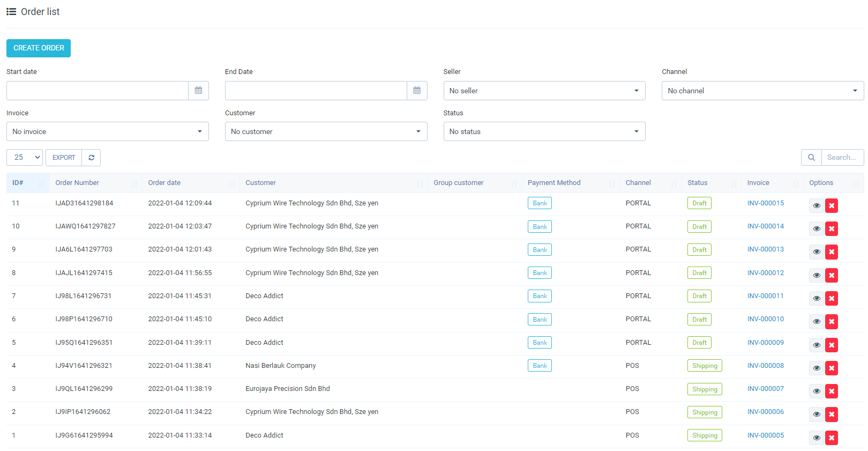
Task: Show details for order IJ95Q1641296351
Action: [x=817, y=345]
